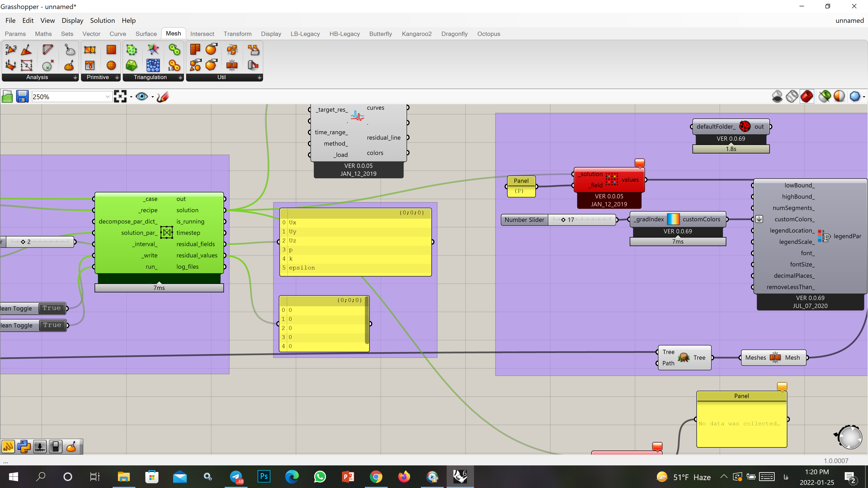Toggle the preview eye icon
Image resolution: width=868 pixels, height=488 pixels.
(142, 97)
